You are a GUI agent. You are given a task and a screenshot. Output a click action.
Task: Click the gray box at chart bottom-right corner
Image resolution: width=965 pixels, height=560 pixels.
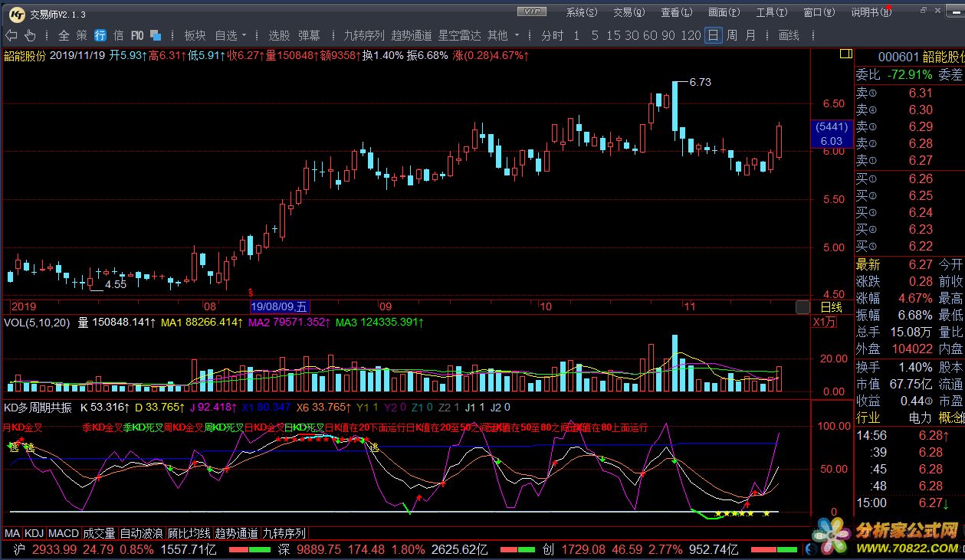pos(803,306)
